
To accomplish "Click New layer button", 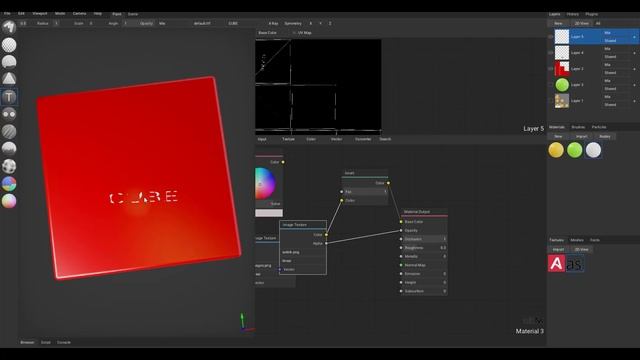I will pos(558,23).
